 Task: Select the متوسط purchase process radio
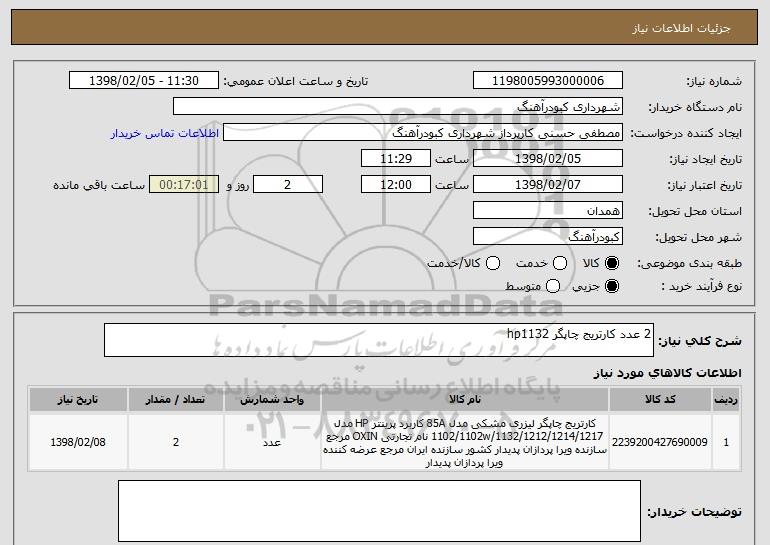pyautogui.click(x=553, y=286)
